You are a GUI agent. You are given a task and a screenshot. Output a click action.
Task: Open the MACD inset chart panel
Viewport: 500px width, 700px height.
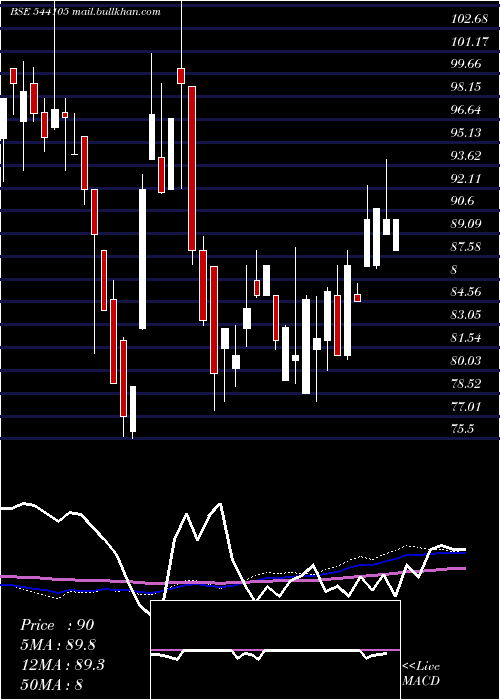tap(275, 650)
